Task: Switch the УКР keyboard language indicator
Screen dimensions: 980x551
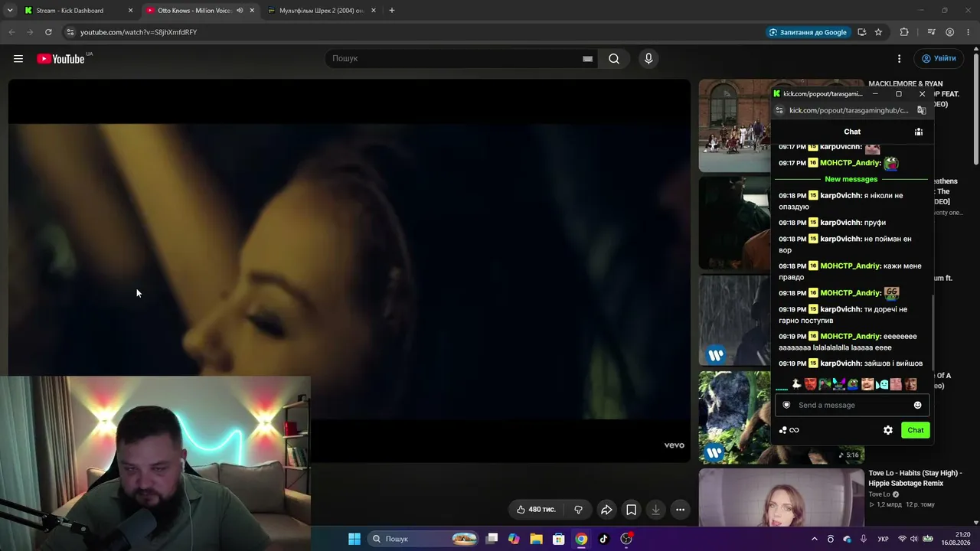Action: coord(883,539)
